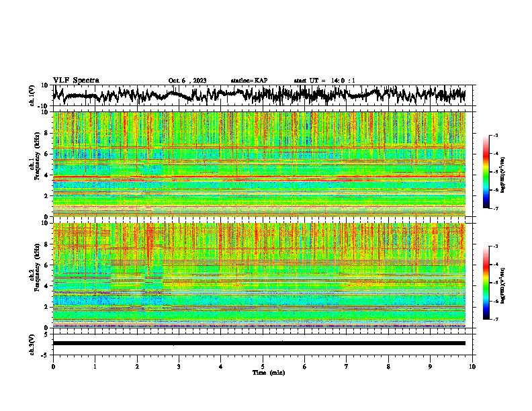Click the lower color scale log(PSD) unit label
The image size is (532, 411).
(x=503, y=285)
